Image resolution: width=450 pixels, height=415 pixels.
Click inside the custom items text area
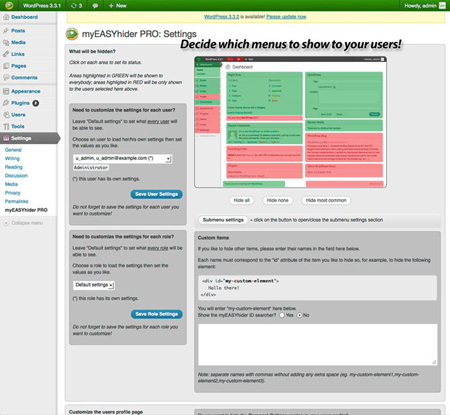pyautogui.click(x=318, y=345)
